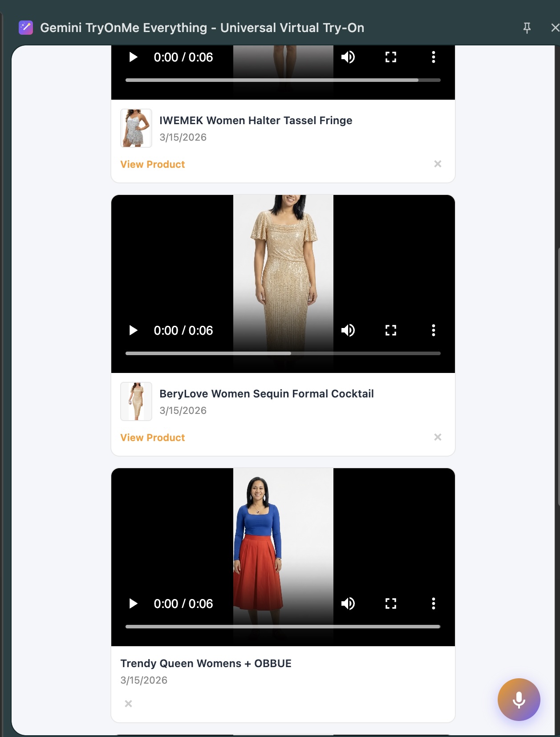Mute the Trendy Queen + OBBUE video
The width and height of the screenshot is (560, 737).
pos(348,603)
